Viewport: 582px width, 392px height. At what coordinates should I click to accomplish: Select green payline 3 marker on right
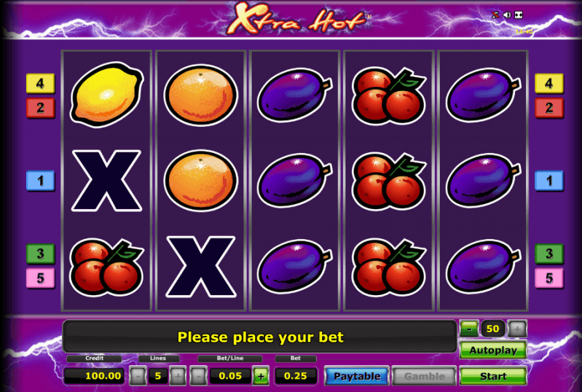[549, 254]
